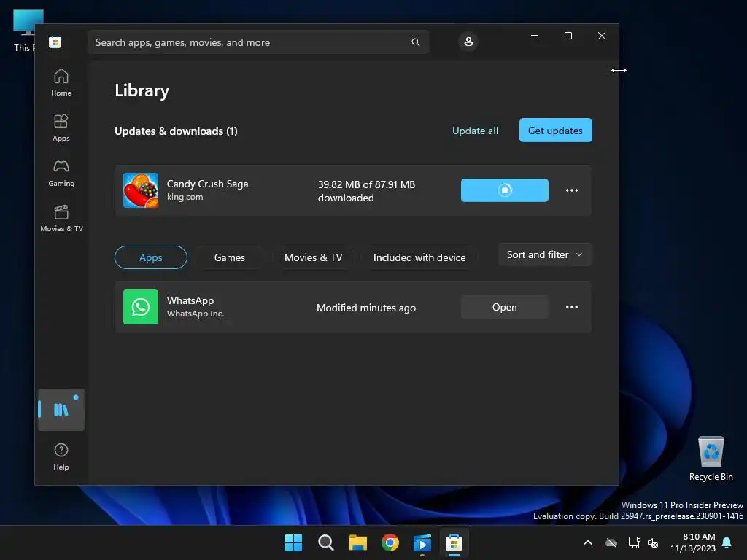Open more options for Candy Crush Saga
This screenshot has width=747, height=560.
(x=572, y=190)
